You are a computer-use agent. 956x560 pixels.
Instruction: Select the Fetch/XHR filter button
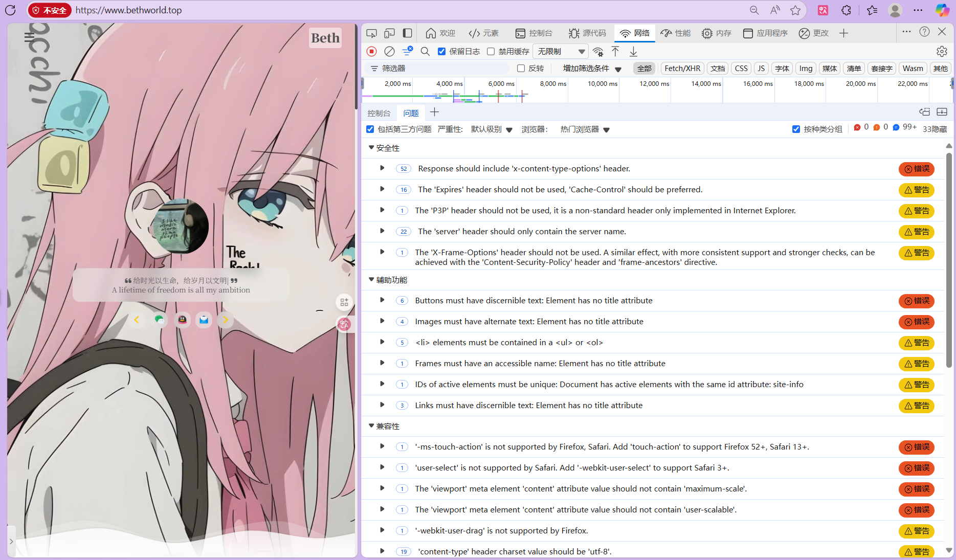682,68
